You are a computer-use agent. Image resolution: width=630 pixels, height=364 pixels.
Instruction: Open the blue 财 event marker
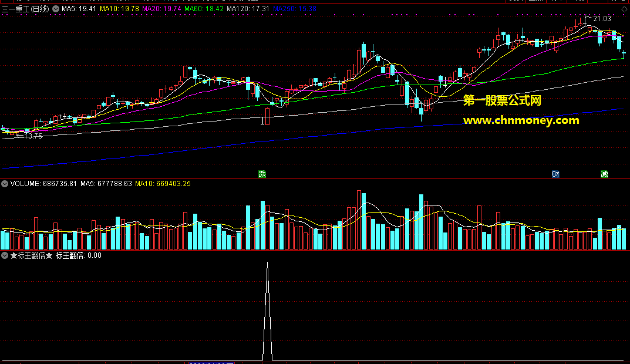[x=555, y=174]
